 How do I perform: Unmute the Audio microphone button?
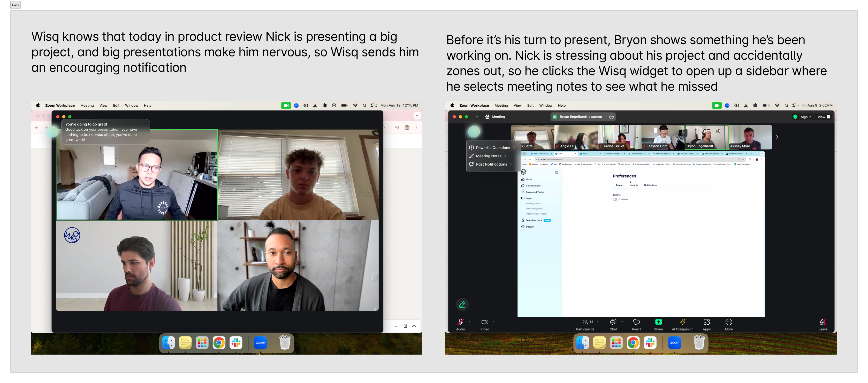click(x=460, y=322)
